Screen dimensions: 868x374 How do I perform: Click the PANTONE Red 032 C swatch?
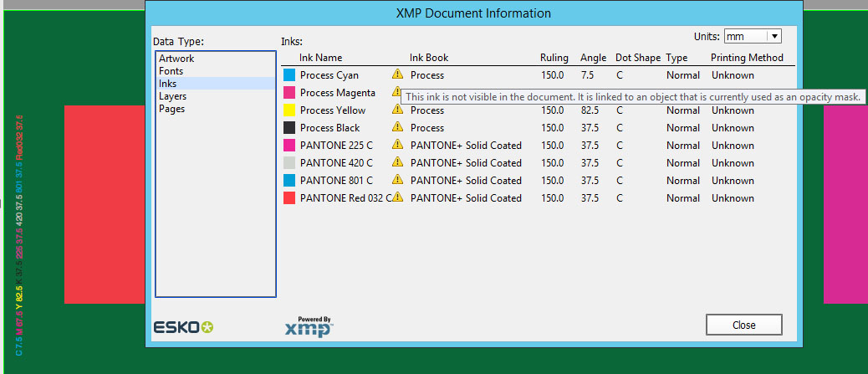(x=289, y=197)
